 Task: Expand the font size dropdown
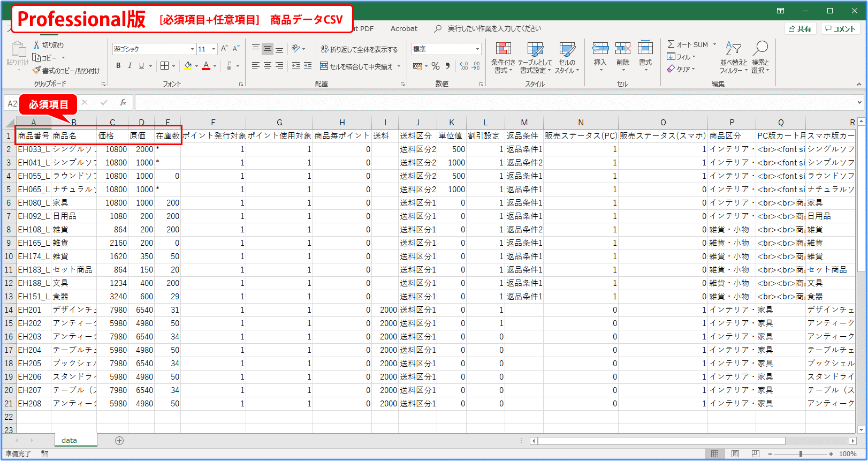click(x=214, y=49)
